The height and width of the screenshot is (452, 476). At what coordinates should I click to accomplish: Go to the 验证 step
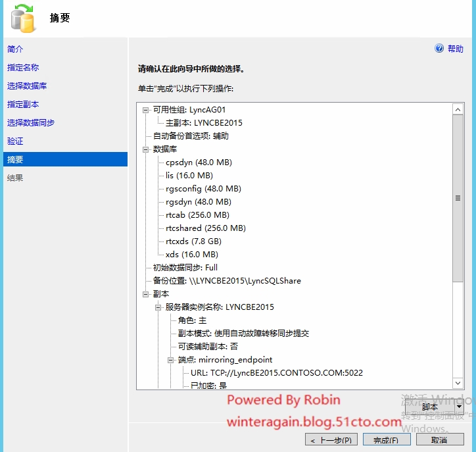click(x=15, y=141)
